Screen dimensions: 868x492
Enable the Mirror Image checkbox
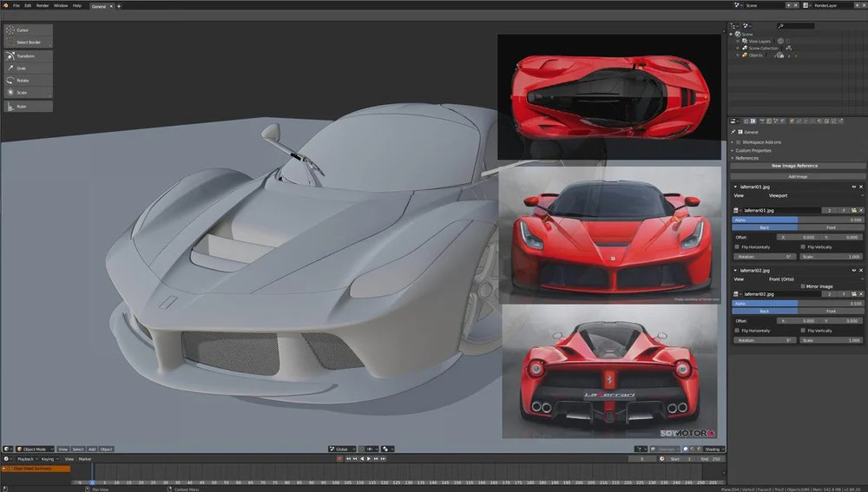(803, 285)
